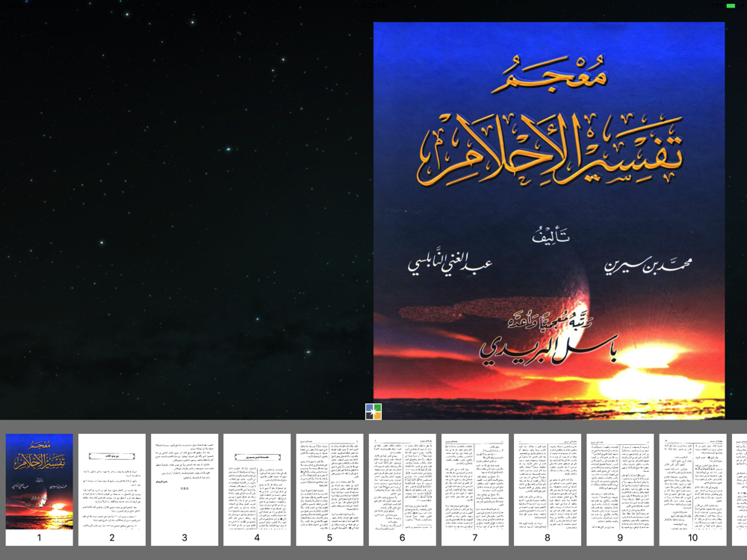747x560 pixels.
Task: Tap the colorful square icon below the cover
Action: (373, 411)
